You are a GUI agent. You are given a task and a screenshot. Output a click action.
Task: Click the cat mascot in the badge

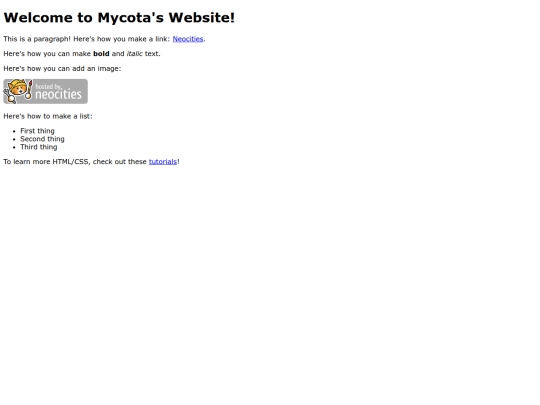(17, 91)
